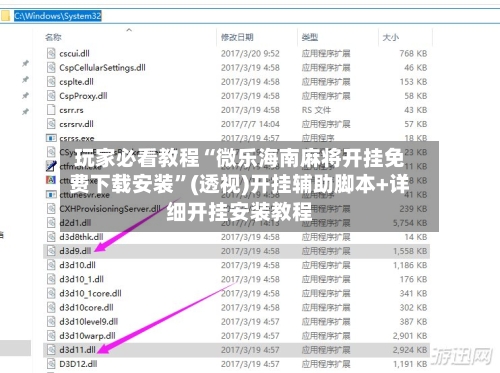Screen dimensions: 500x373
Task: Sort files by 名称 column header
Action: [53, 37]
